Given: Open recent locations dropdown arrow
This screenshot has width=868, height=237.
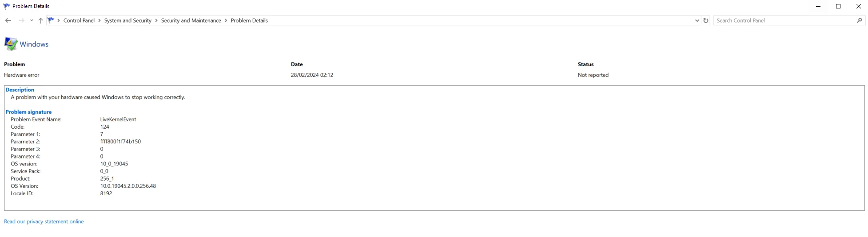Looking at the screenshot, I should [32, 20].
